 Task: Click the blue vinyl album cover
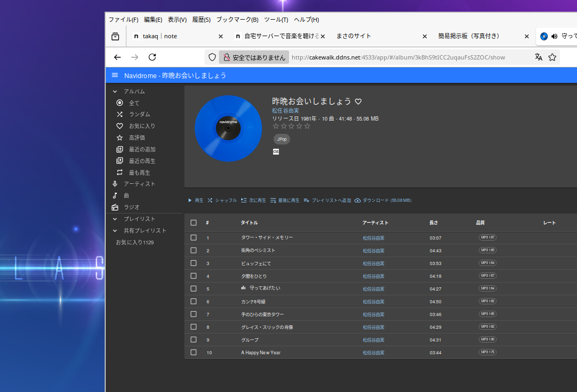point(228,129)
